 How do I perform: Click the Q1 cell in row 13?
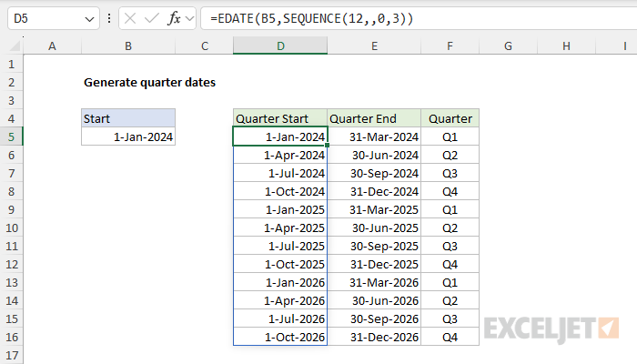click(x=450, y=282)
